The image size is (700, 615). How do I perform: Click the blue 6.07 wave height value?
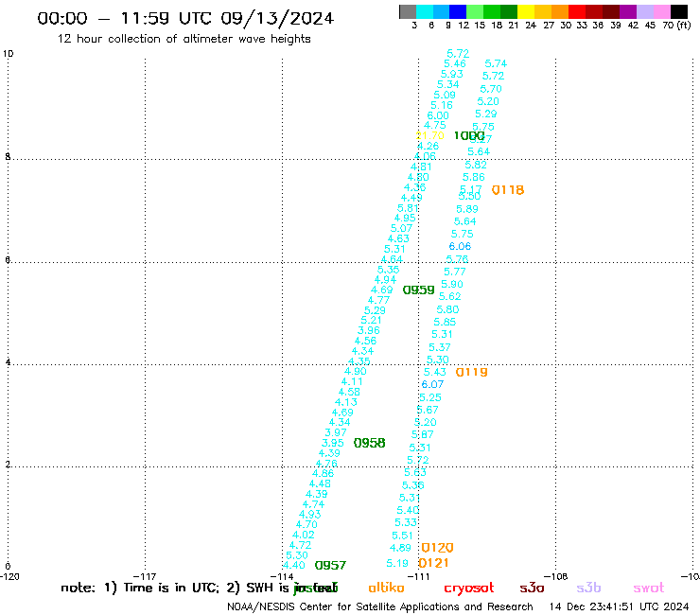point(432,384)
